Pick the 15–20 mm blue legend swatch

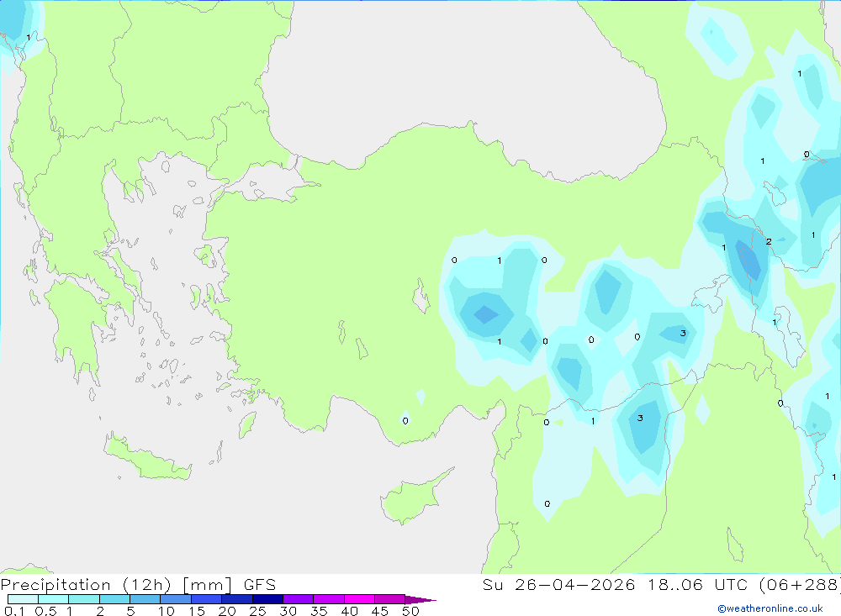click(206, 599)
